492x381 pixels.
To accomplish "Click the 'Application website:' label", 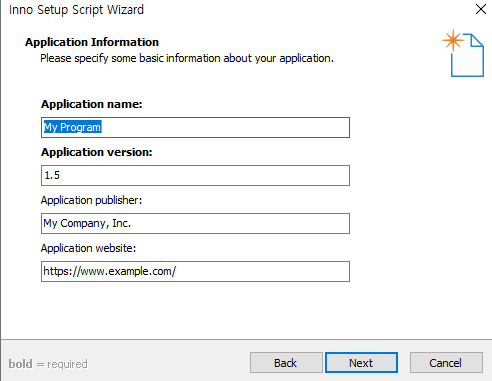I will [88, 248].
